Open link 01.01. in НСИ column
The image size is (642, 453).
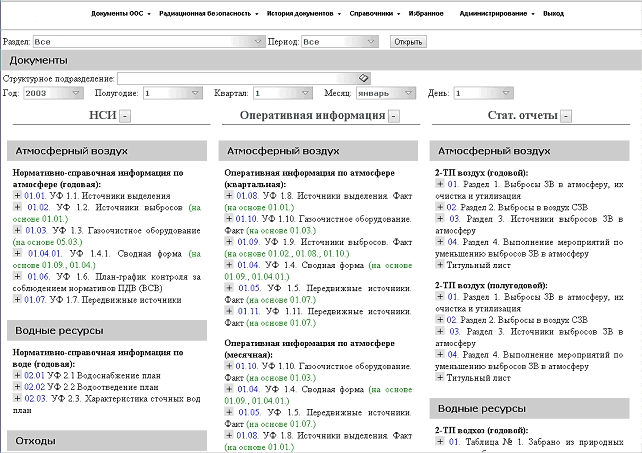pos(34,196)
